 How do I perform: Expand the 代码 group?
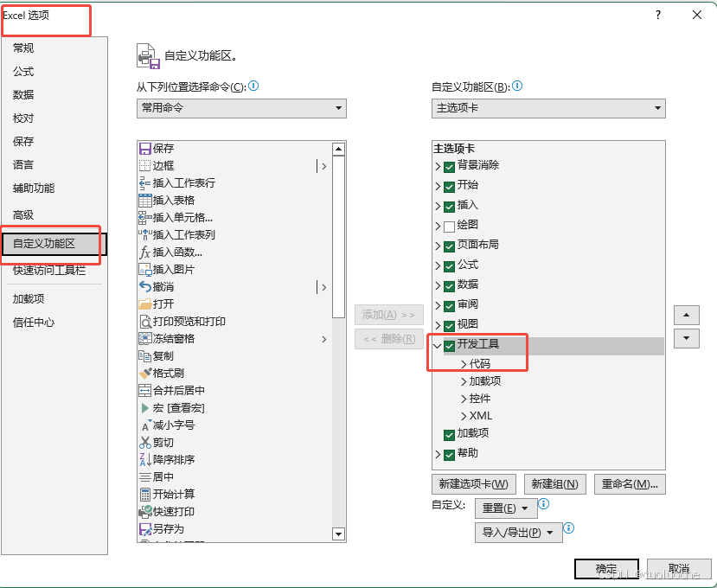464,364
